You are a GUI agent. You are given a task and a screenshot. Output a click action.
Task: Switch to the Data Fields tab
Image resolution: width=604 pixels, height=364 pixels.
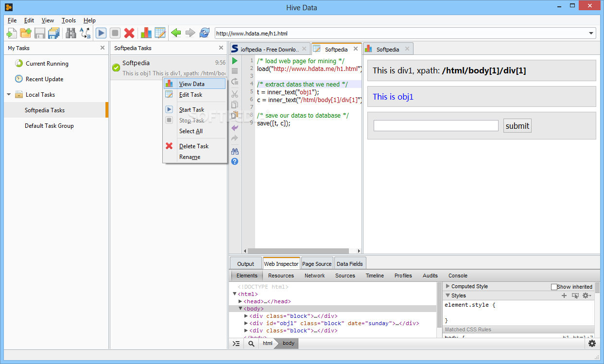tap(350, 263)
